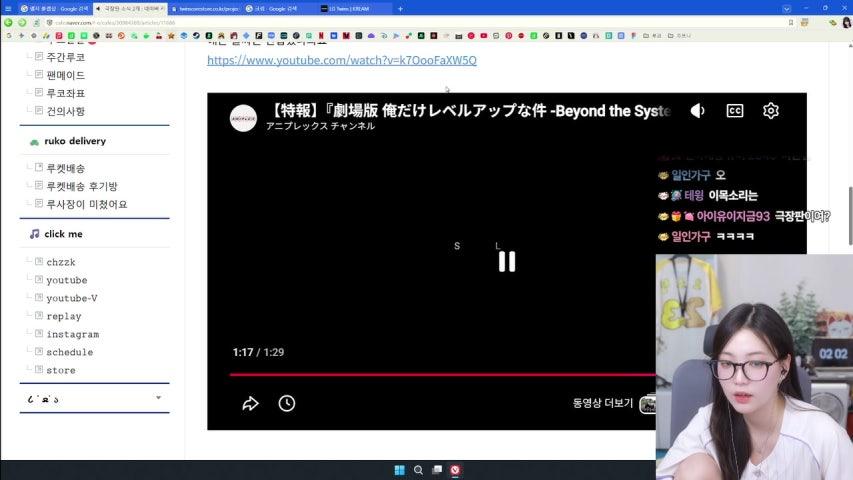Image resolution: width=853 pixels, height=480 pixels.
Task: Open the Steam bookmark icon
Action: [195, 35]
